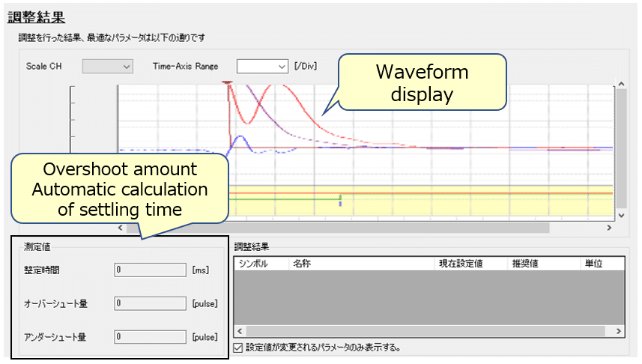Click the 推奨値 column header

pos(544,264)
